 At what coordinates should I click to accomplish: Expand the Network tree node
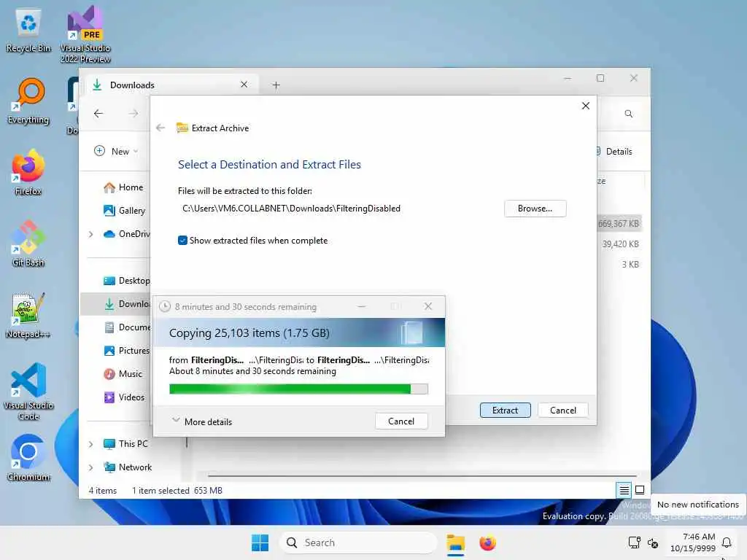click(x=90, y=467)
